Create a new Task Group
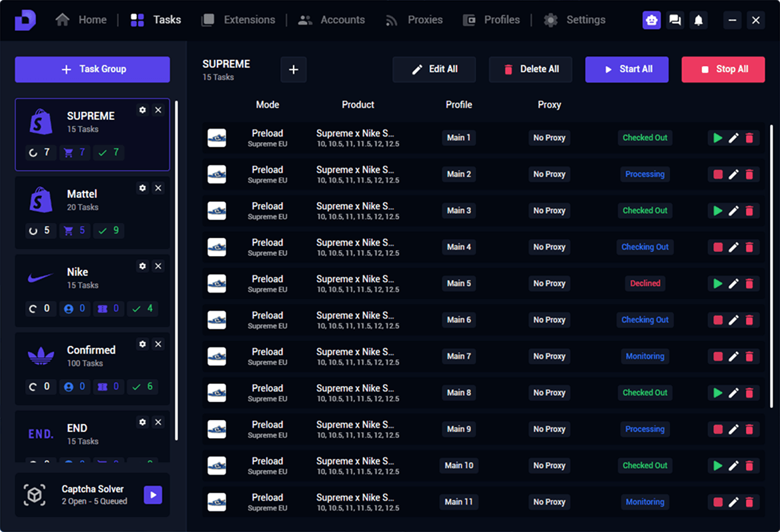The image size is (780, 532). click(x=92, y=69)
